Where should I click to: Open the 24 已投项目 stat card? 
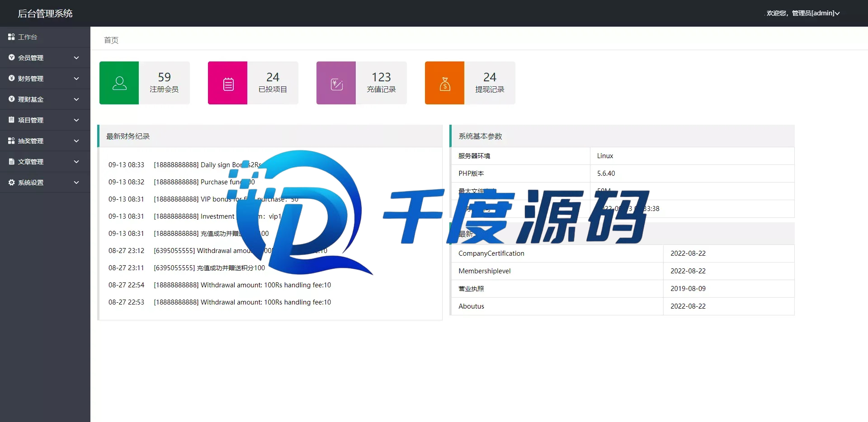click(x=253, y=83)
